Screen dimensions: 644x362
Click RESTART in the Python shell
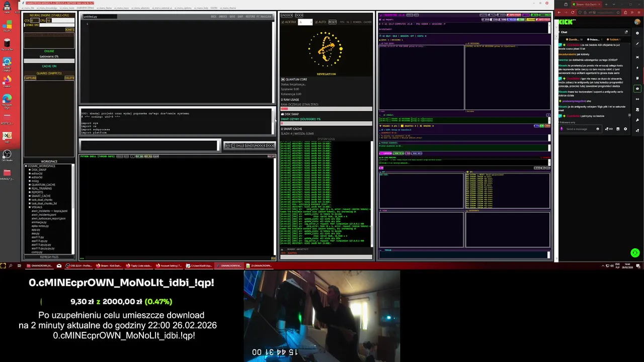point(272,156)
